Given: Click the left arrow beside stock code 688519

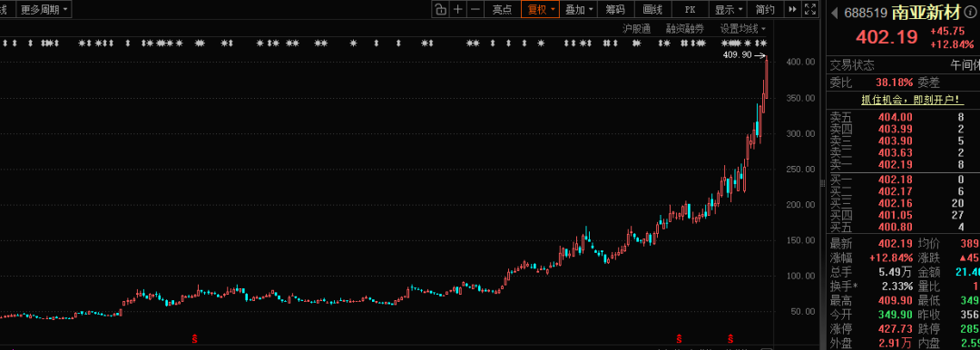Looking at the screenshot, I should coord(835,12).
